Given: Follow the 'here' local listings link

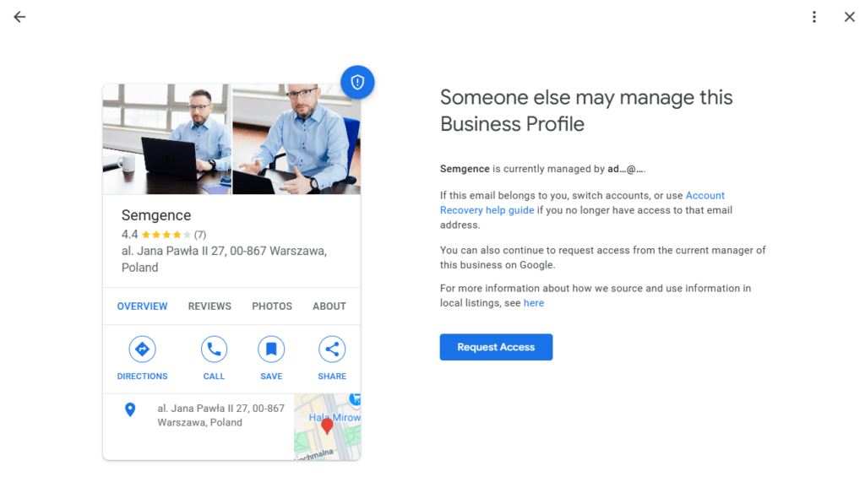Looking at the screenshot, I should pos(534,303).
